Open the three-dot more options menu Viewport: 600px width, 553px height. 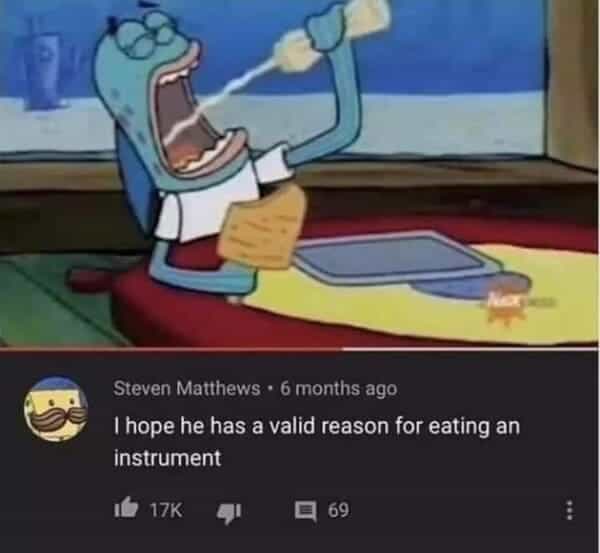569,510
